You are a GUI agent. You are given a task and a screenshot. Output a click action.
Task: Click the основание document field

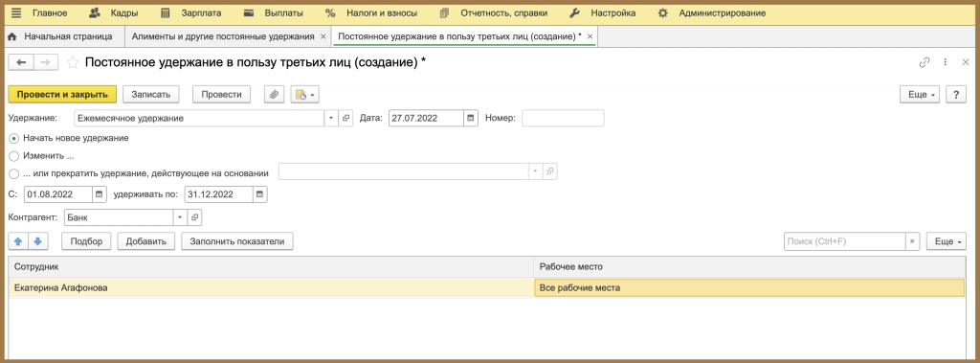click(403, 171)
